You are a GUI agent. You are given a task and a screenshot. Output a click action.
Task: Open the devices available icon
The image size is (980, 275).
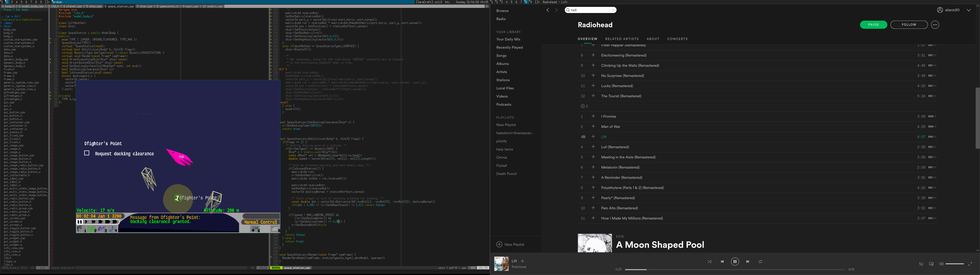(931, 264)
